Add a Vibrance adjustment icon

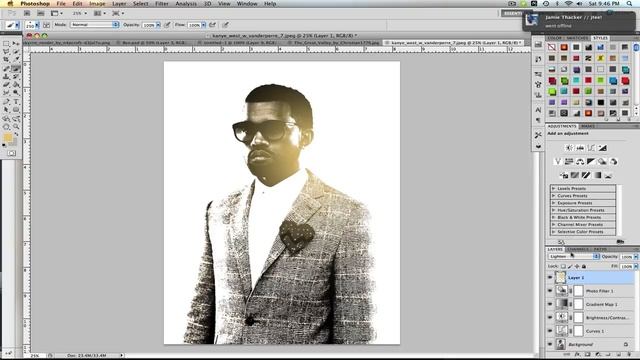558,162
